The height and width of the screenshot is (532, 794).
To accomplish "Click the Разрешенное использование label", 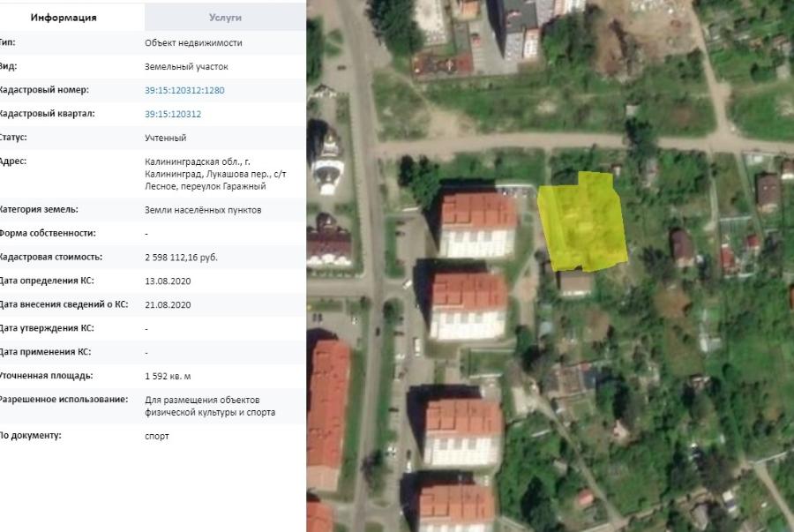I will (x=64, y=400).
